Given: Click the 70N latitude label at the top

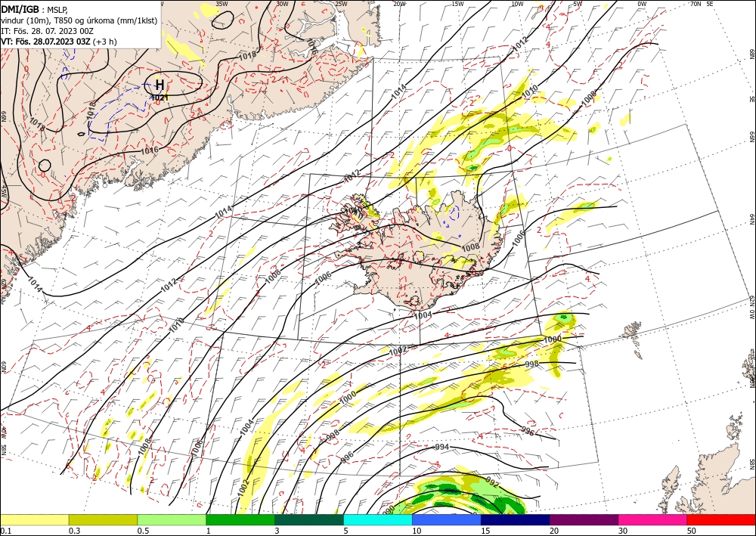Looking at the screenshot, I should [x=696, y=4].
